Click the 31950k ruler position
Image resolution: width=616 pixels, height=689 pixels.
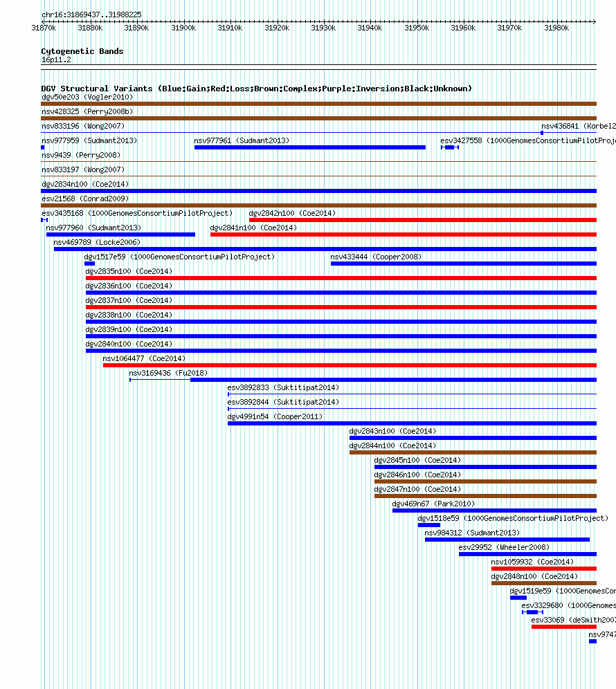[x=417, y=28]
